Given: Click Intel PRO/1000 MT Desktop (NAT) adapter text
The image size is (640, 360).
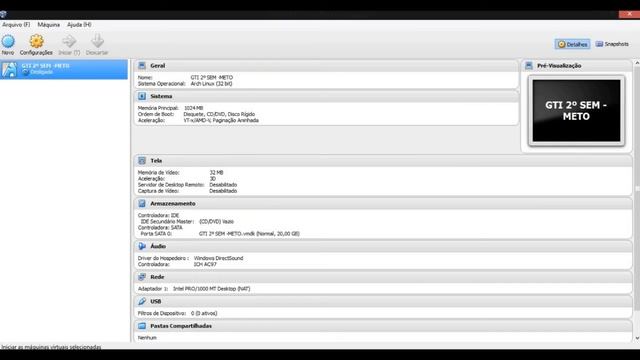Looking at the screenshot, I should 211,289.
